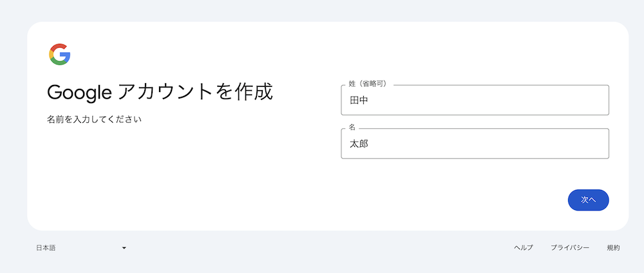
Task: Open the 日本語 language selector
Action: coord(81,248)
